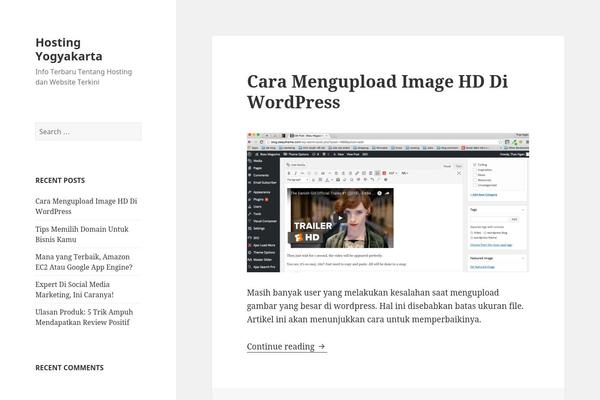
Task: Open post Expert Di Social Media Marketing
Action: click(x=75, y=289)
